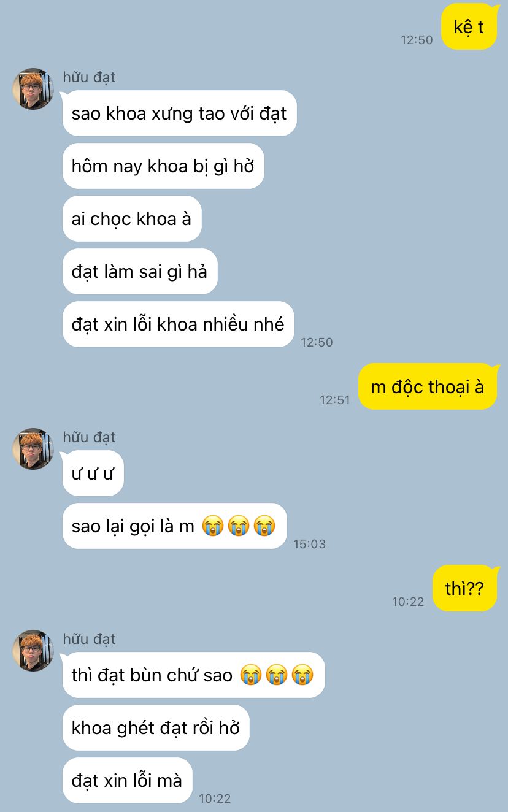Select the 'đạt làm sai gì hả' bubble

[x=140, y=272]
